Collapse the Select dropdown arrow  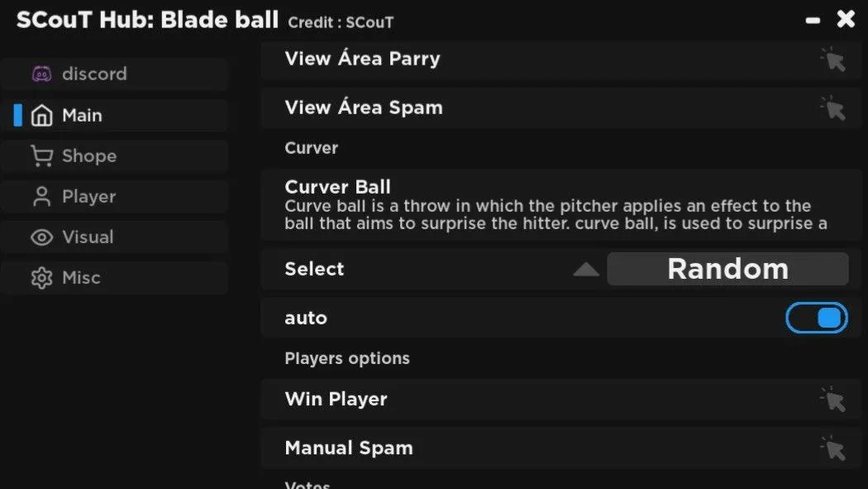click(586, 270)
